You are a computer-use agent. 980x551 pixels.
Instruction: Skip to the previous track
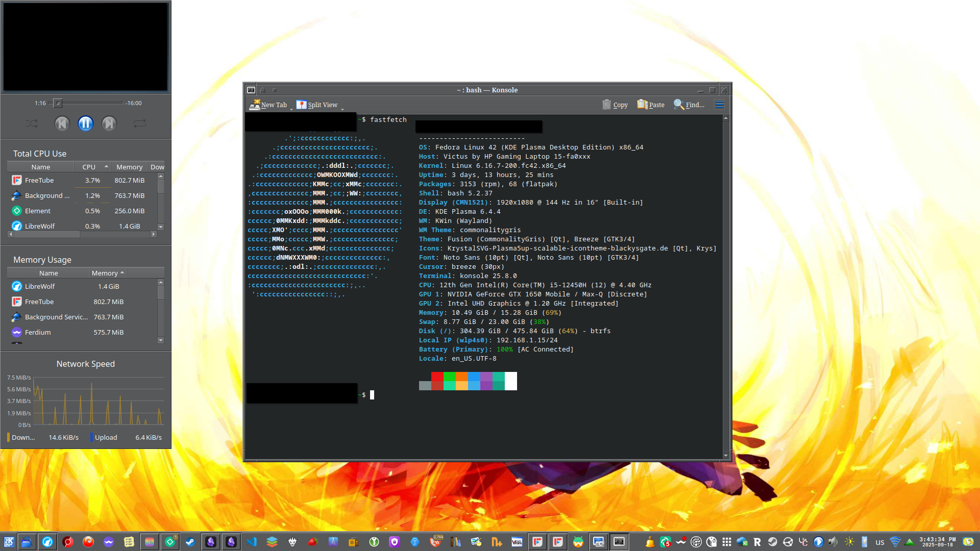tap(62, 123)
